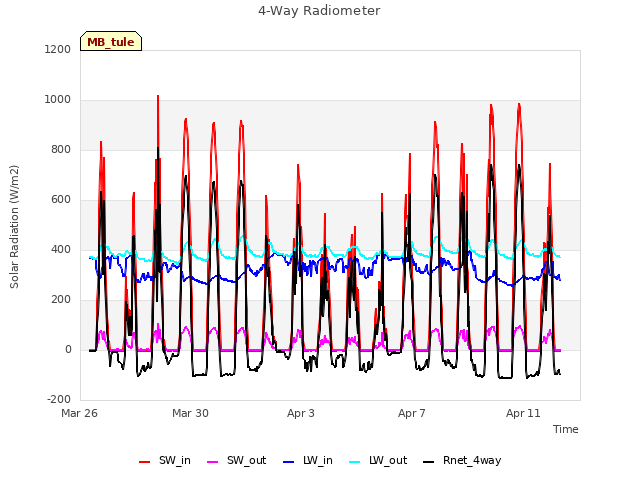Click the Solar Radiation (W/m2) axis title
The width and height of the screenshot is (640, 480).
(x=14, y=227)
